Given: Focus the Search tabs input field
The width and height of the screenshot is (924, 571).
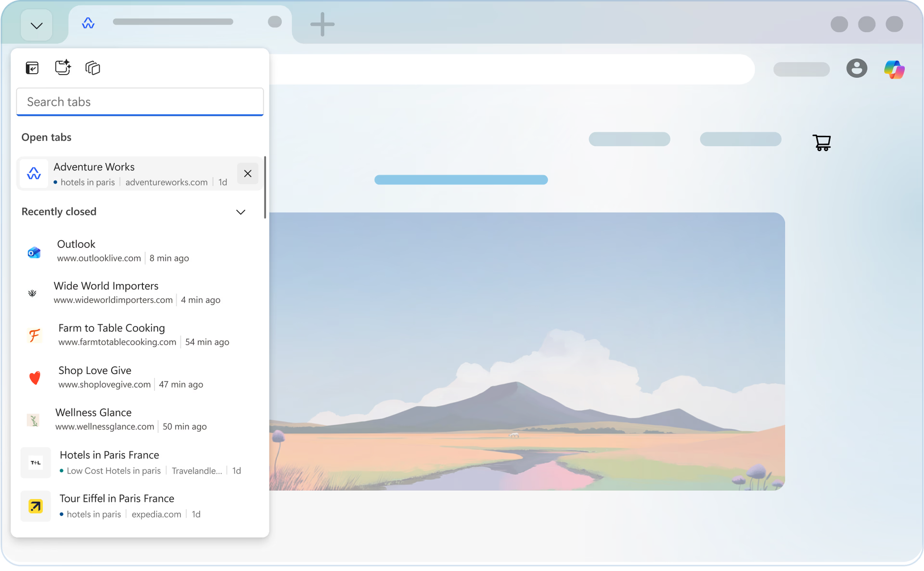Looking at the screenshot, I should tap(140, 102).
